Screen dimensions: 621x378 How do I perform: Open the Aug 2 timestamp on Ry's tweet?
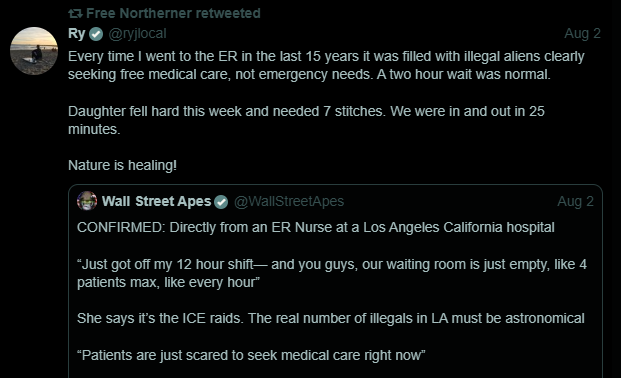582,33
